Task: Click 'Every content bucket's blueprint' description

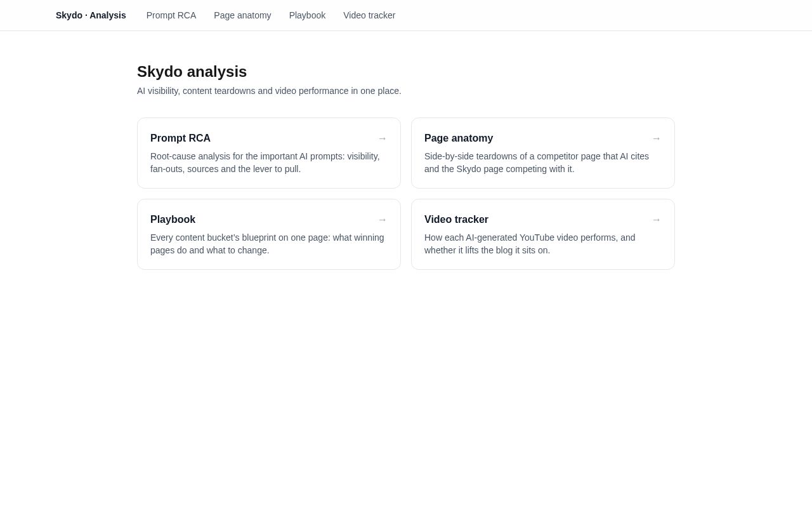Action: click(x=267, y=244)
